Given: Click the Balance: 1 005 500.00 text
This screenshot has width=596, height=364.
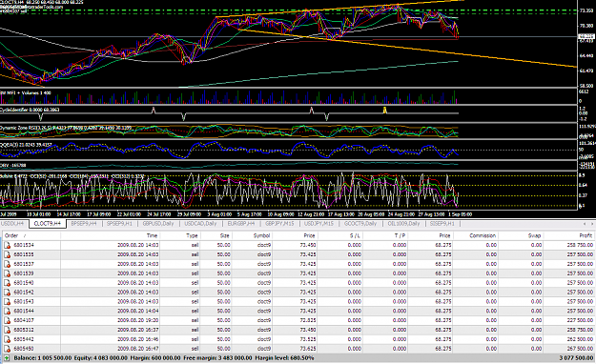Looking at the screenshot, I should click(x=43, y=358).
